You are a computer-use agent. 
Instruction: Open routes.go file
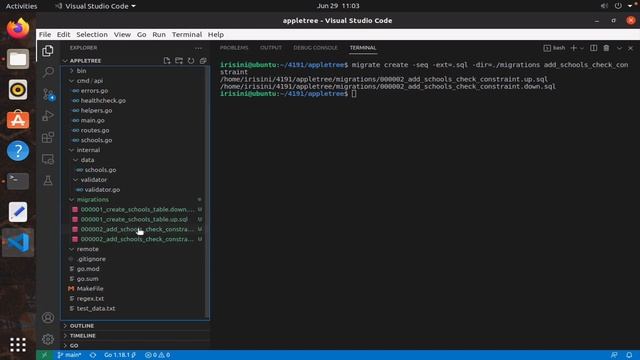95,130
